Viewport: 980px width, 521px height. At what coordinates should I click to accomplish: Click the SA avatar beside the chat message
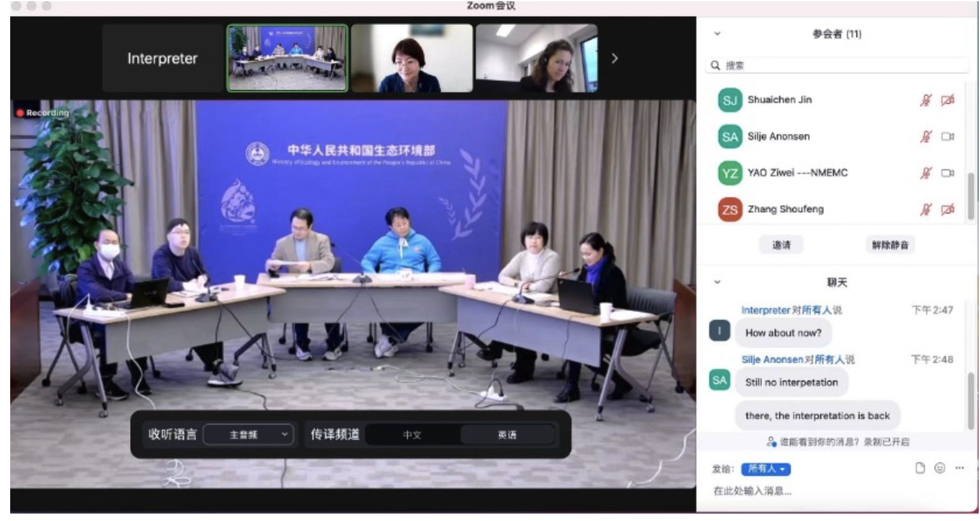coord(719,380)
